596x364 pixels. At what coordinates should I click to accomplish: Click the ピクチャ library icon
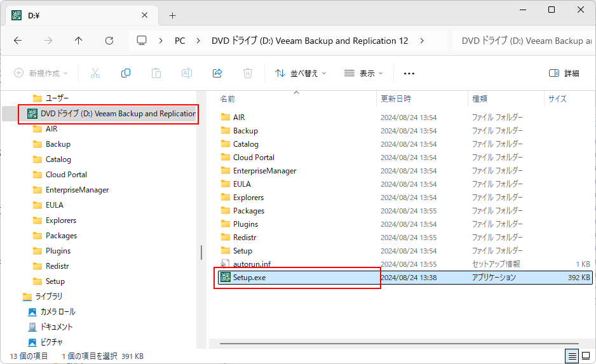[32, 342]
